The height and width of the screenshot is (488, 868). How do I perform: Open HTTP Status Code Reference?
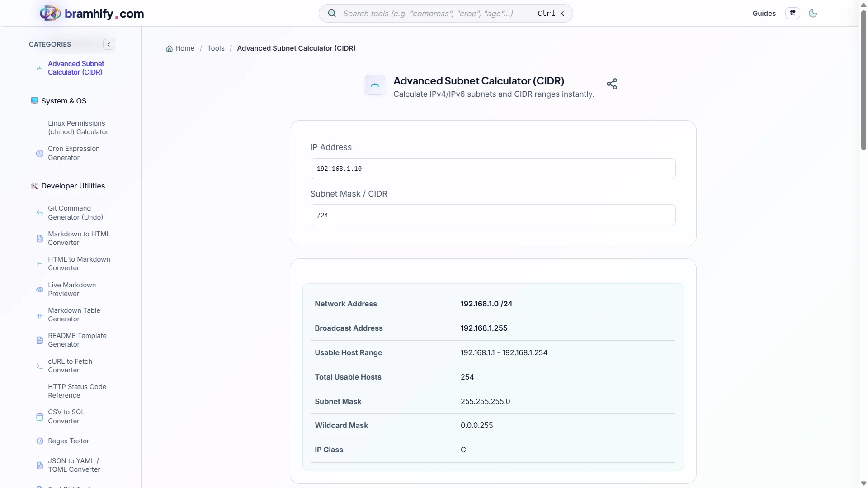click(77, 391)
